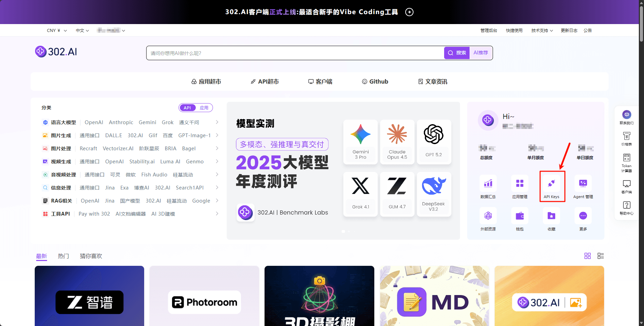Click the banner arrow circle icon
This screenshot has width=644, height=326.
pyautogui.click(x=409, y=12)
